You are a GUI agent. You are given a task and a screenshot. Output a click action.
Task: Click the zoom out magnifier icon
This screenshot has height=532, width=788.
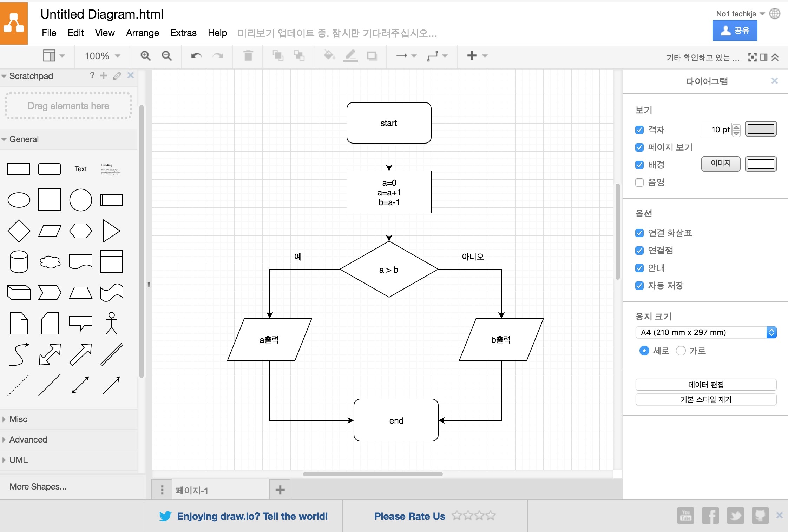(x=166, y=56)
